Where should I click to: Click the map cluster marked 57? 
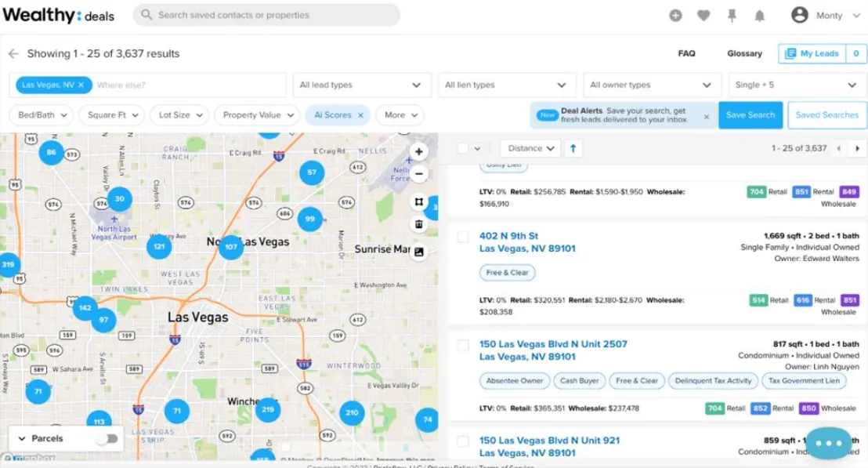[x=313, y=172]
